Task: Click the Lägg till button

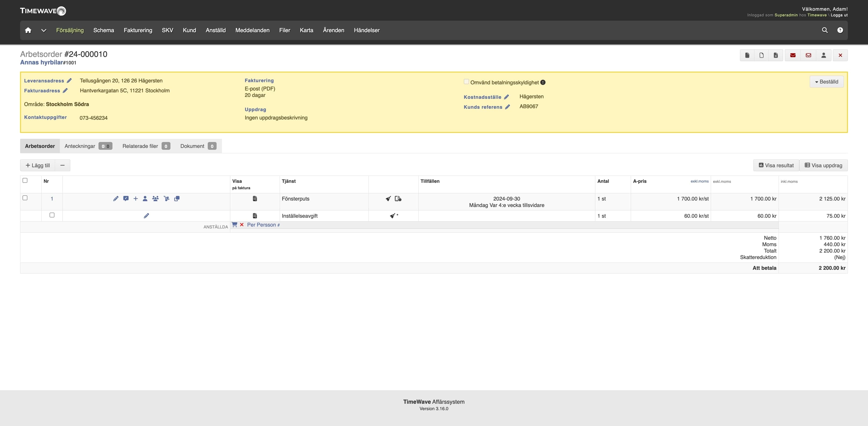Action: [x=38, y=165]
